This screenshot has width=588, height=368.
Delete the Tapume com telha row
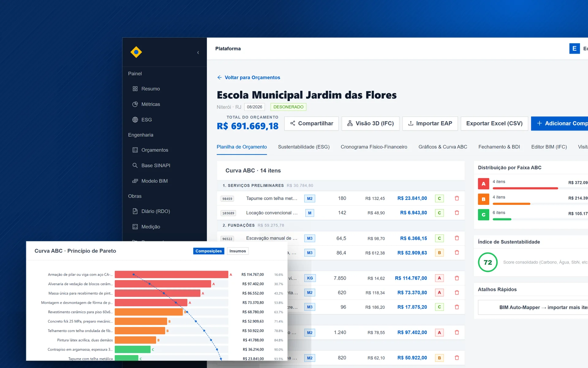click(x=457, y=198)
